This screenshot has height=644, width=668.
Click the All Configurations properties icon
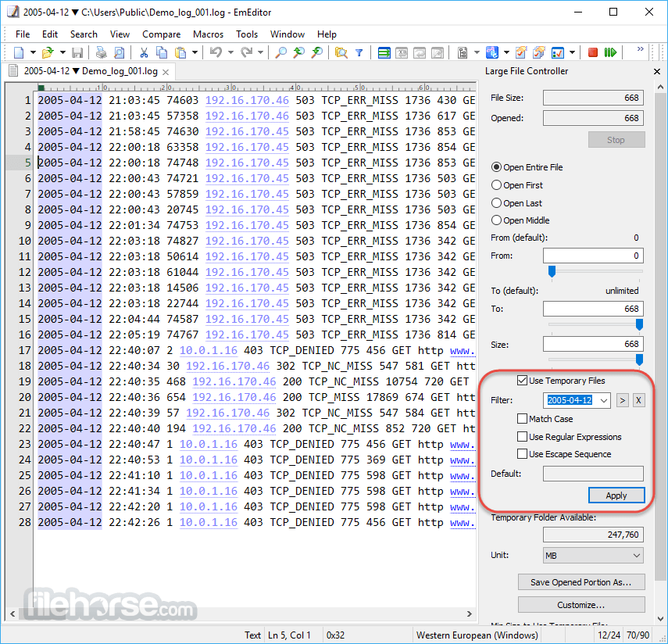tap(539, 52)
